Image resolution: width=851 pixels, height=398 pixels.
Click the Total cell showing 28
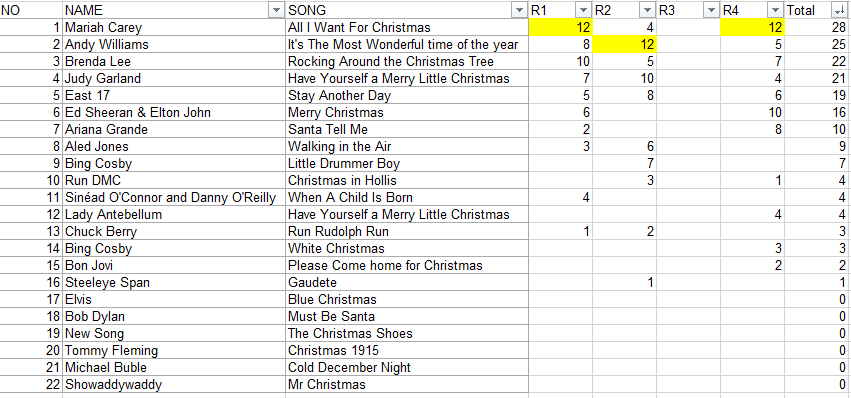click(x=817, y=27)
